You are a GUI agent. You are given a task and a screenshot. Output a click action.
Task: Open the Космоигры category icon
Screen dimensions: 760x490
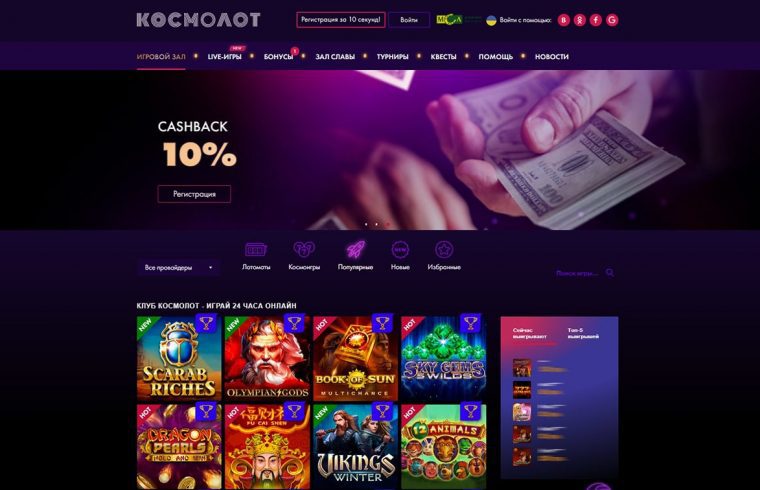point(304,250)
